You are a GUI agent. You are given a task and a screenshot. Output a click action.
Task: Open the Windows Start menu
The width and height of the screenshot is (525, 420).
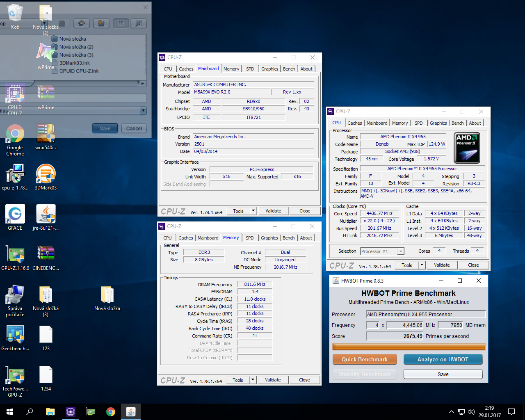pyautogui.click(x=10, y=412)
